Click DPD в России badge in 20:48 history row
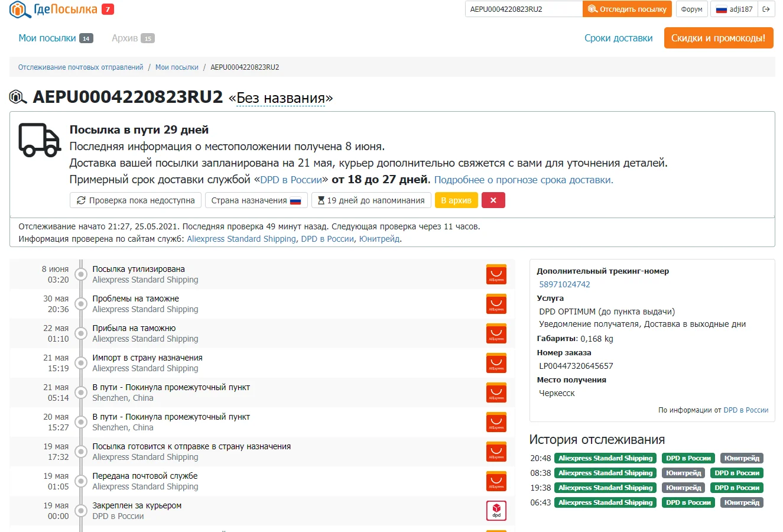 coord(688,458)
